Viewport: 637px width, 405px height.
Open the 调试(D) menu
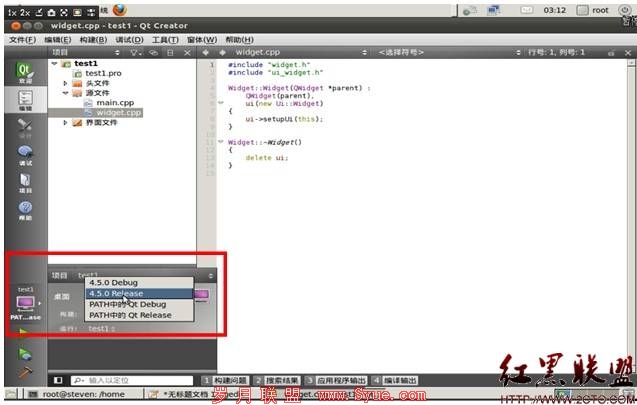tap(129, 40)
